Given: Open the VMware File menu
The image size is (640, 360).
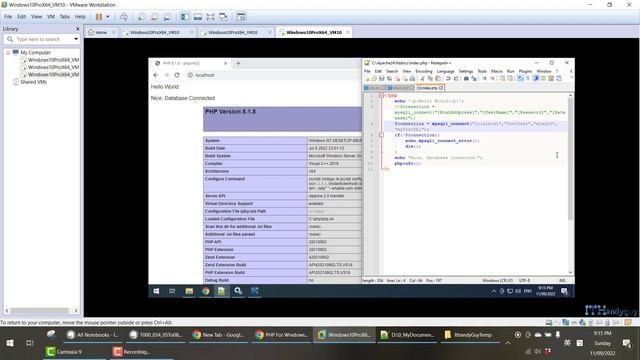Looking at the screenshot, I should 8,17.
